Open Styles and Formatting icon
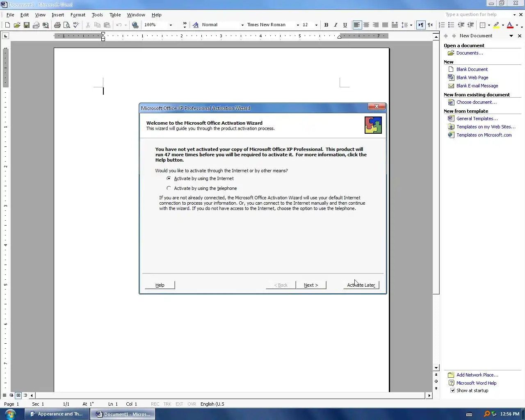The image size is (525, 420). (196, 25)
